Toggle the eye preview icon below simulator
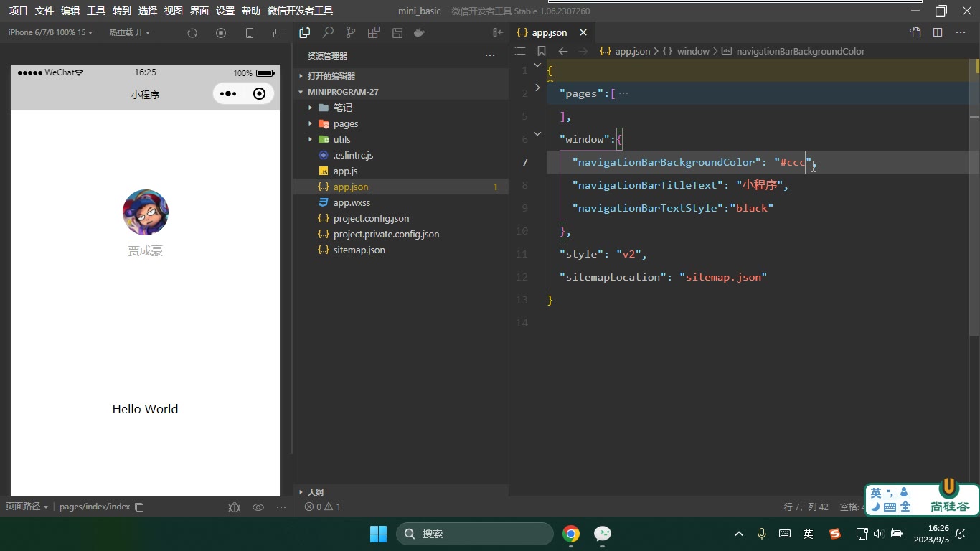Image resolution: width=980 pixels, height=551 pixels. point(258,507)
